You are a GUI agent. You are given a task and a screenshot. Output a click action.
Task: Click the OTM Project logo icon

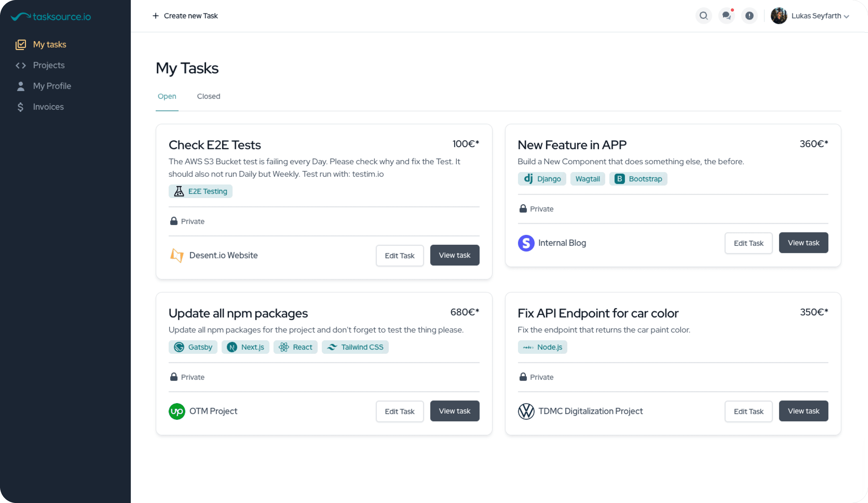[x=177, y=411]
